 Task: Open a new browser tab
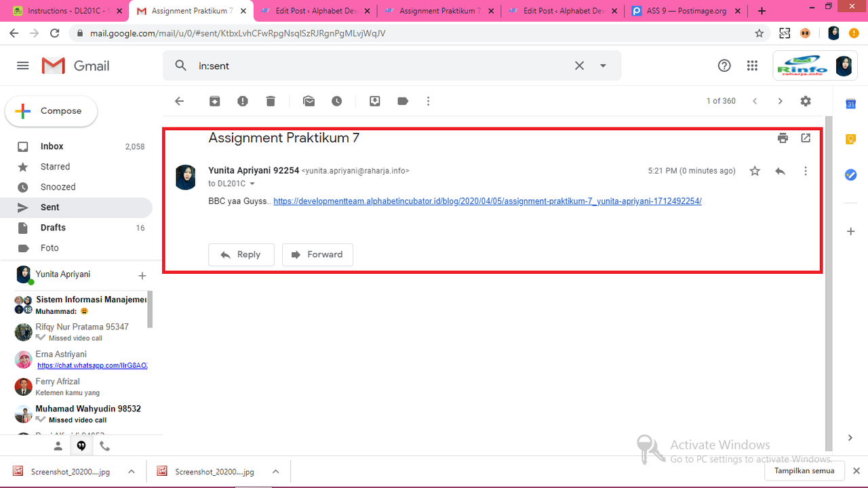click(x=762, y=11)
